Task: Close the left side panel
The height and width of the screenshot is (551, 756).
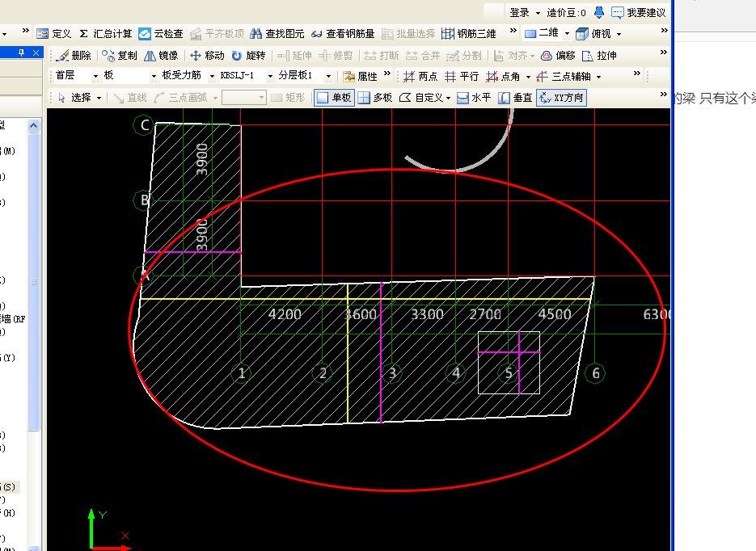Action: [36, 53]
